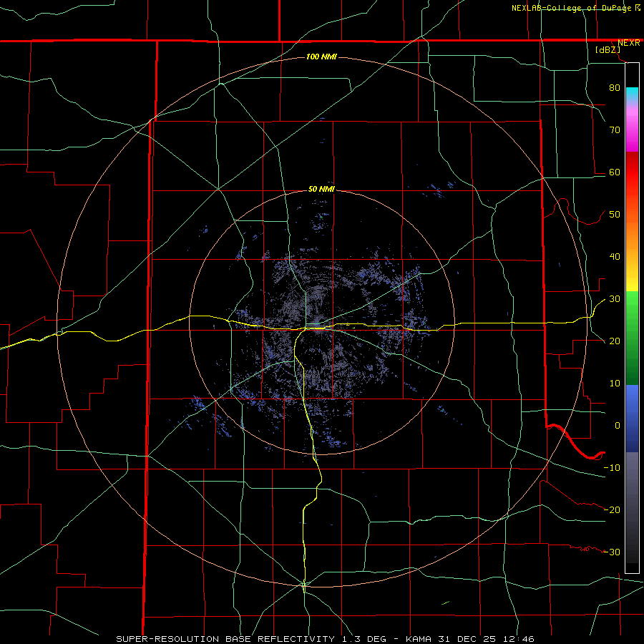Click the blue segment of the color bar
The image size is (644, 644).
(x=632, y=418)
